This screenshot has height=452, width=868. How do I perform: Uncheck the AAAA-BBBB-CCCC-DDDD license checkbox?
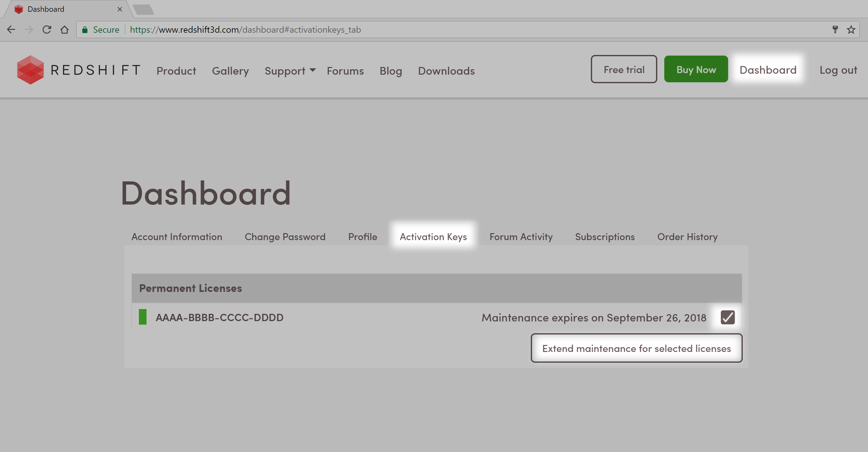tap(728, 317)
